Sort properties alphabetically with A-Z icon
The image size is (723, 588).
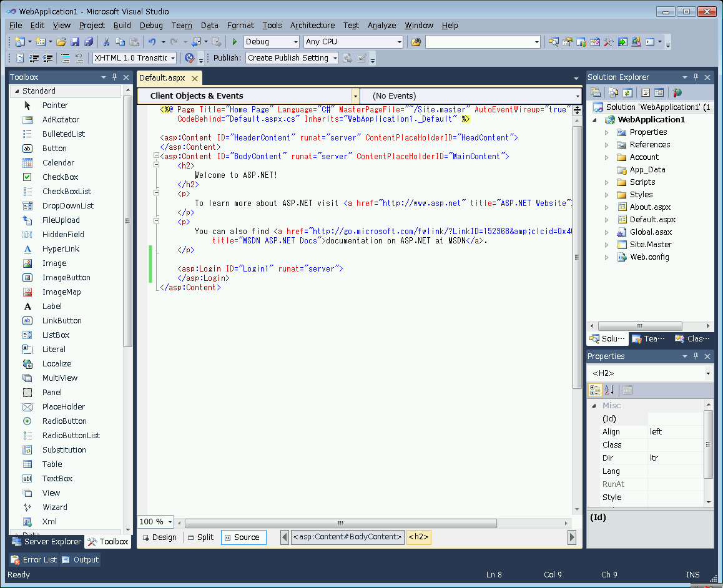(x=609, y=390)
